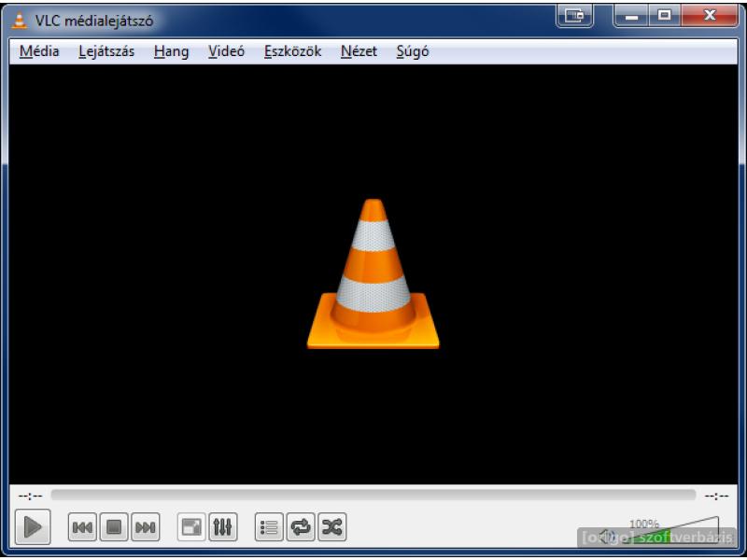The height and width of the screenshot is (560, 747).
Task: Stop playback with the square button
Action: [x=114, y=527]
